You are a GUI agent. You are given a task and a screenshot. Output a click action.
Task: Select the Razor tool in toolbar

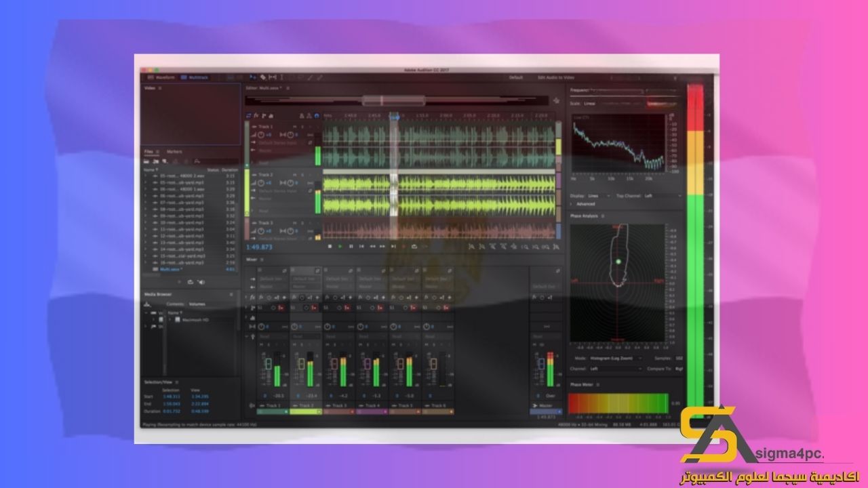point(263,77)
